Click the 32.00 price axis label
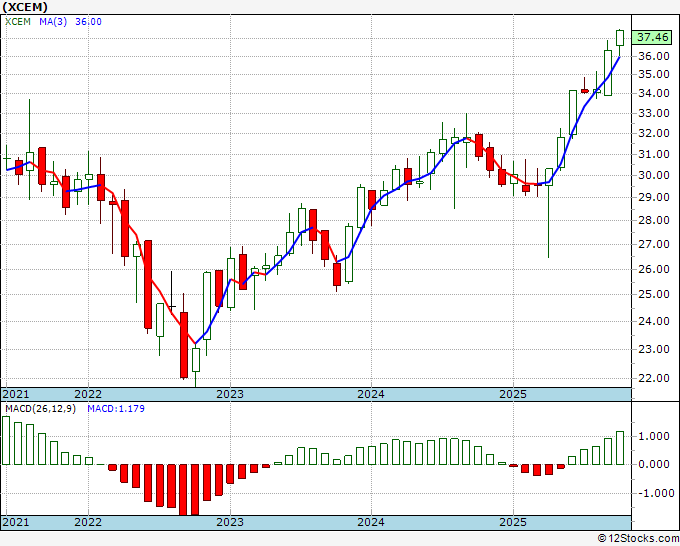 tap(654, 133)
